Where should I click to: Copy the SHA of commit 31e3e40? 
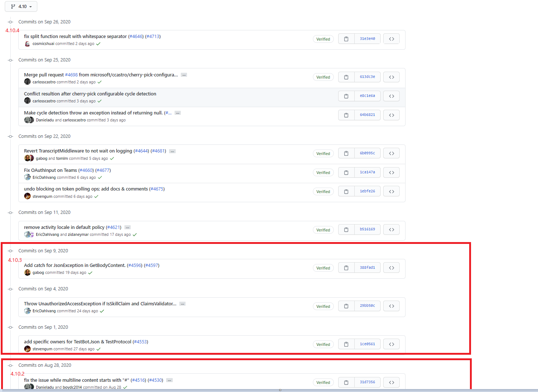tap(346, 38)
